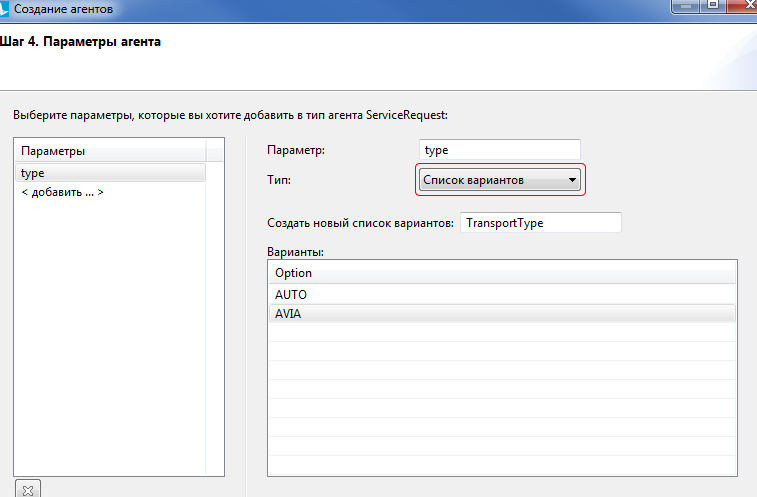Click the < добавить ... > entry
Viewport: 757px width, 497px height.
click(62, 191)
